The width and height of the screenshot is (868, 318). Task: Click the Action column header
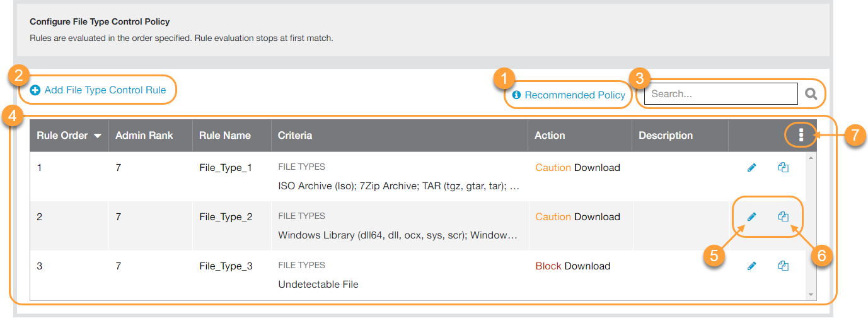pyautogui.click(x=550, y=136)
